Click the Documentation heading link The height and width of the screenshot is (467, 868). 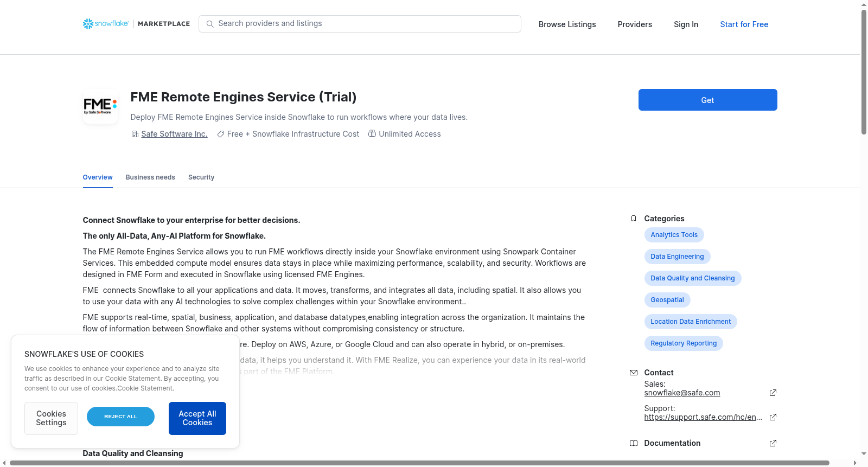tap(672, 443)
